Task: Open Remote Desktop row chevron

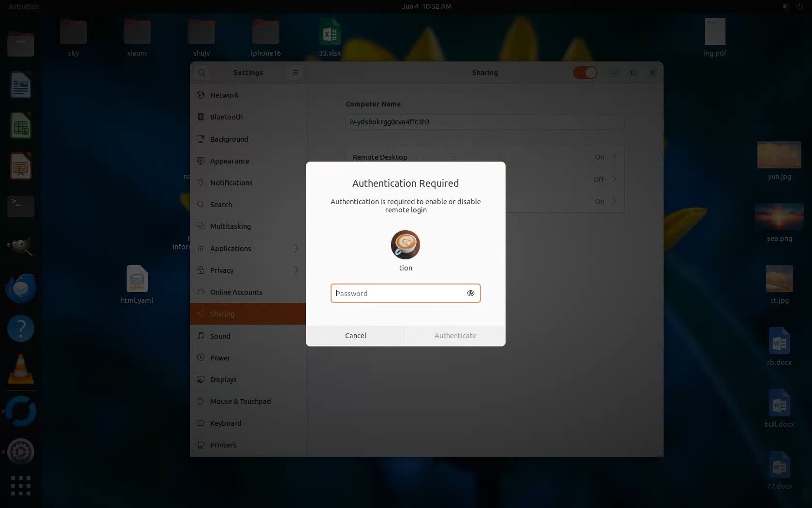Action: 614,157
